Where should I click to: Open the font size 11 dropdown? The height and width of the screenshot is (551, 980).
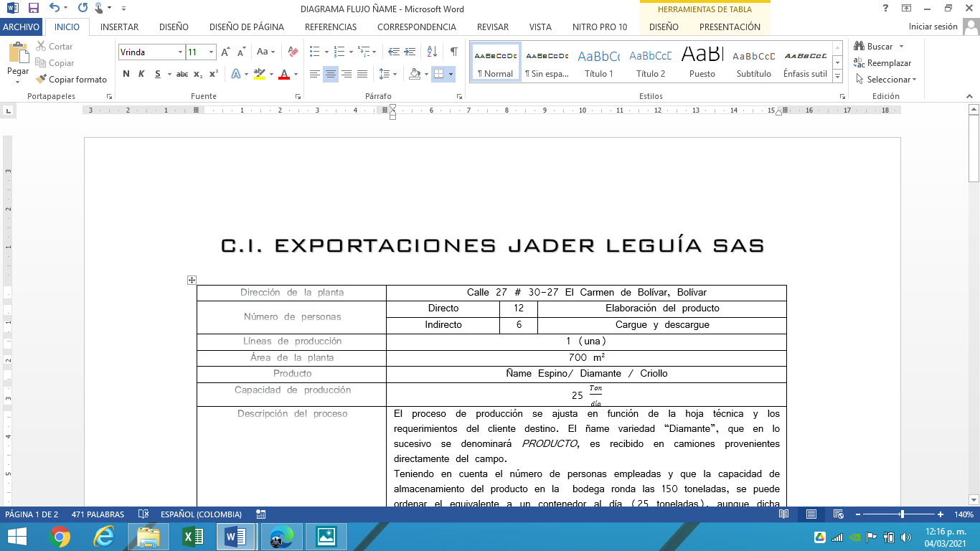[211, 52]
